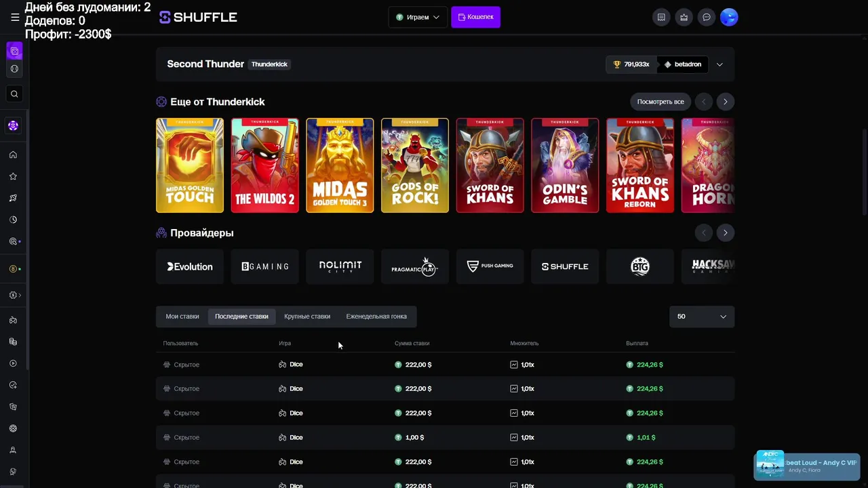Show previous Thunderkick games arrow
This screenshot has height=488, width=868.
coord(703,102)
